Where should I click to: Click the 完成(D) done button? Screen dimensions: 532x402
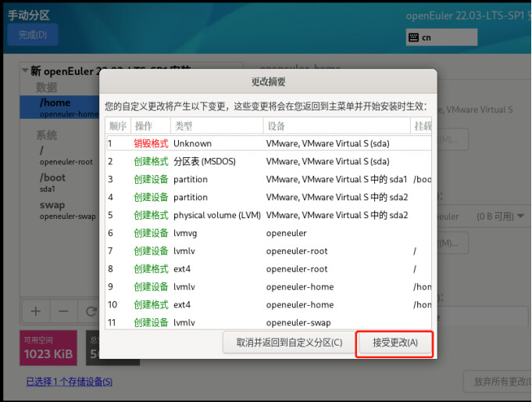pos(32,34)
